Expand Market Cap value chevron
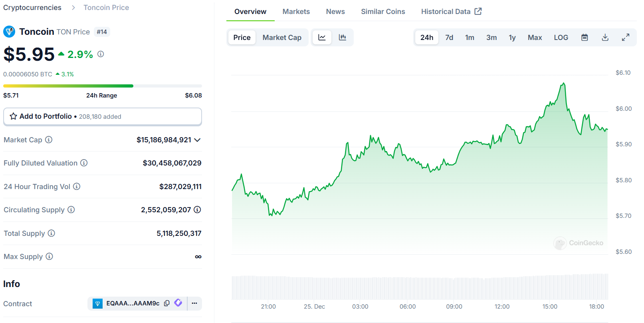The width and height of the screenshot is (644, 323). click(197, 140)
